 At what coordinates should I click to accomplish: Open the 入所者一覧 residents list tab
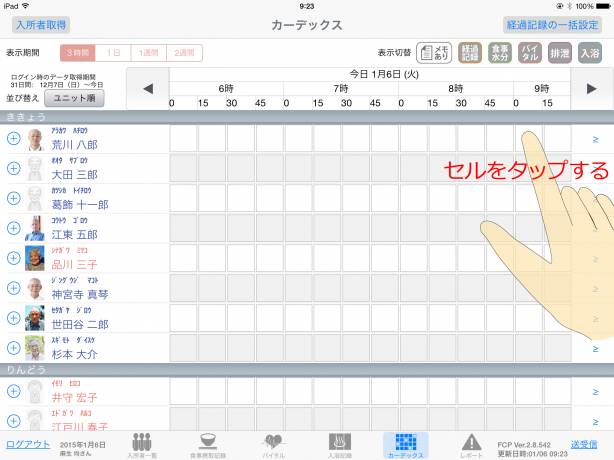click(142, 445)
